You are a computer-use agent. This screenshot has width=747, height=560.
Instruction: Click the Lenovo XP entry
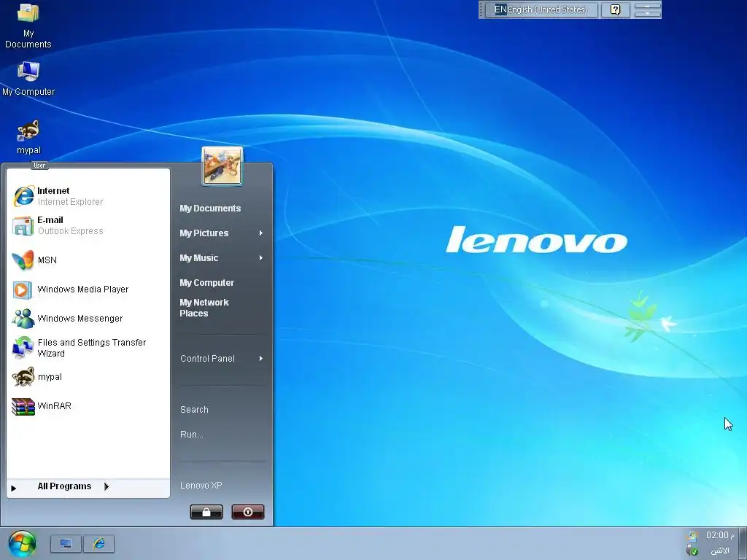pos(201,485)
